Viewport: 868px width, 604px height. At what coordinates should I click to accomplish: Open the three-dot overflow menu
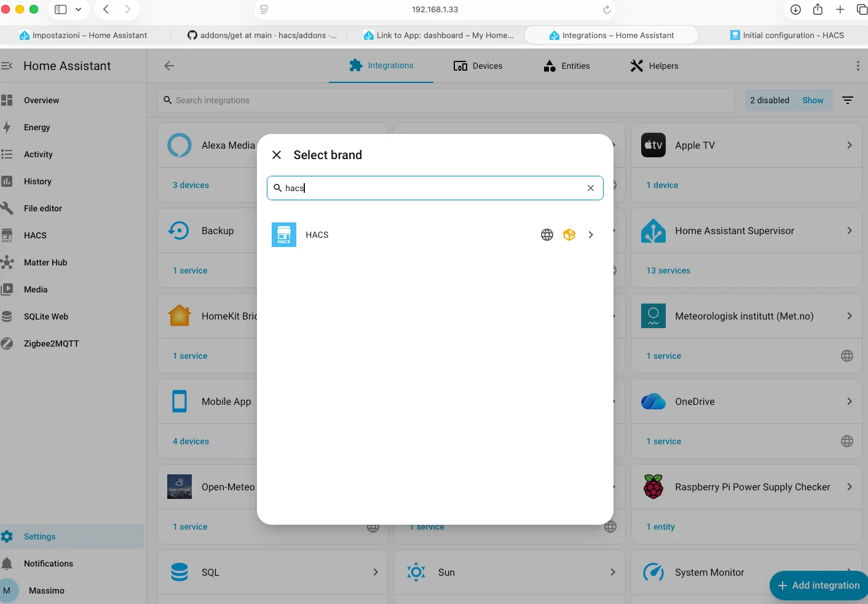point(858,66)
